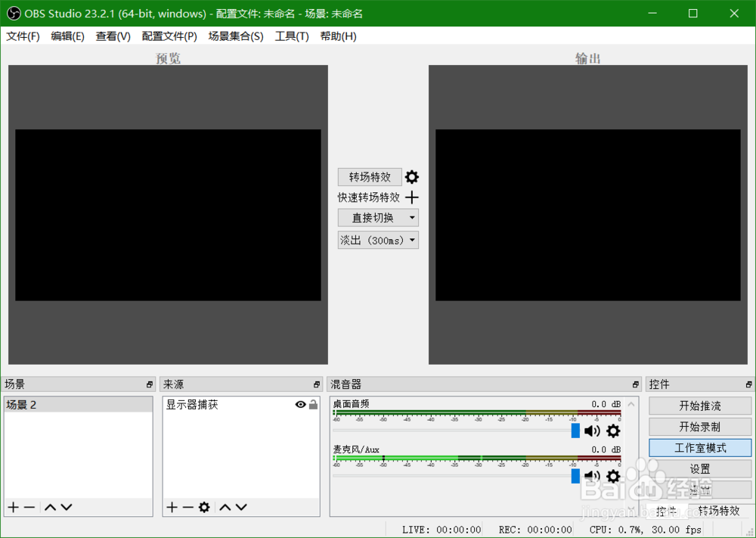The height and width of the screenshot is (538, 756).
Task: Select 场景 2 in the scenes list
Action: tap(78, 404)
